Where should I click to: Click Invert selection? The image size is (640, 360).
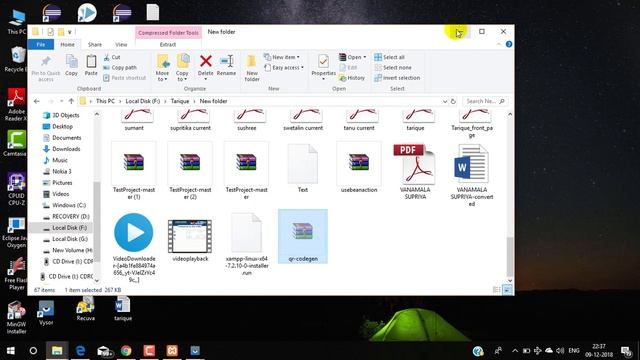tap(397, 78)
